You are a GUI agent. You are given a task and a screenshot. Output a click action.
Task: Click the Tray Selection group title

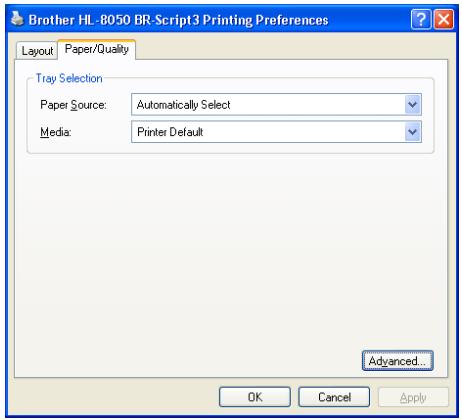point(69,78)
